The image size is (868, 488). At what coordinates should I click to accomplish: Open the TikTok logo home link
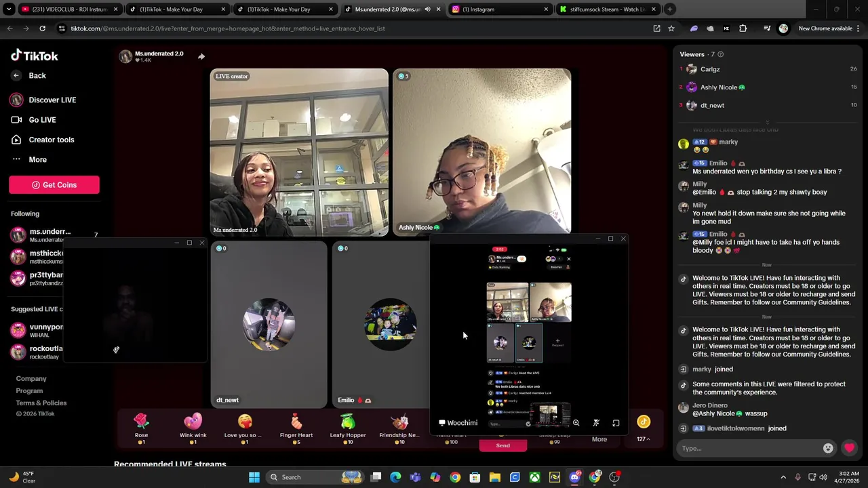(x=35, y=56)
